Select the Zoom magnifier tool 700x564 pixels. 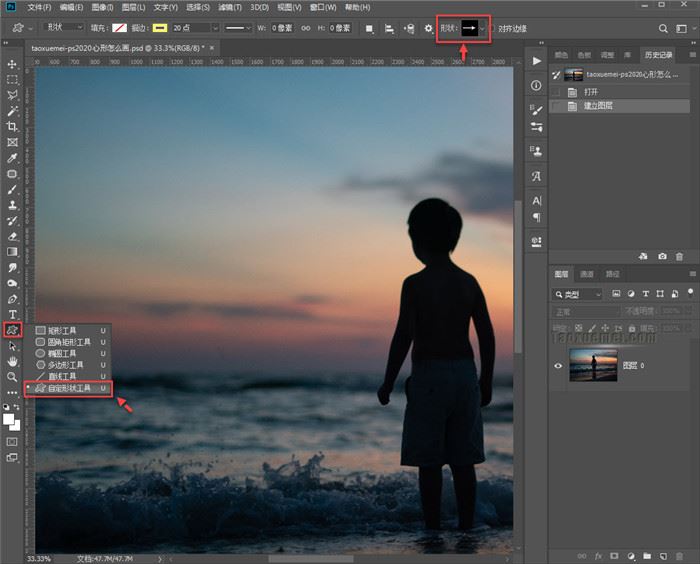(x=12, y=377)
